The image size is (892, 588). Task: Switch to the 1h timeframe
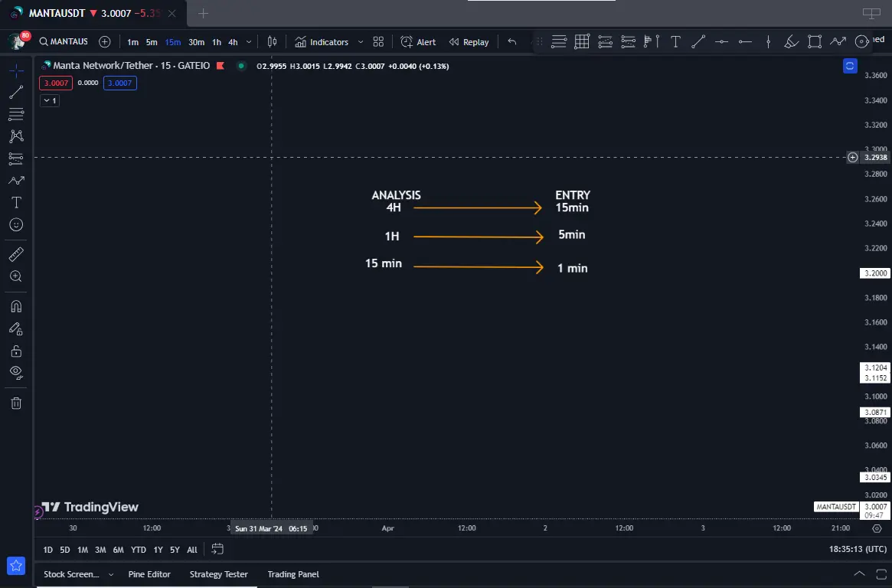(217, 42)
